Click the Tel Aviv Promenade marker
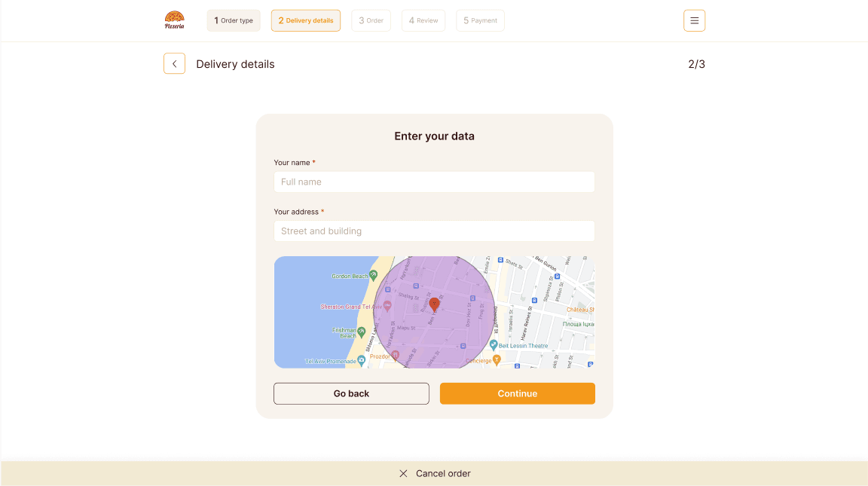 tap(362, 360)
